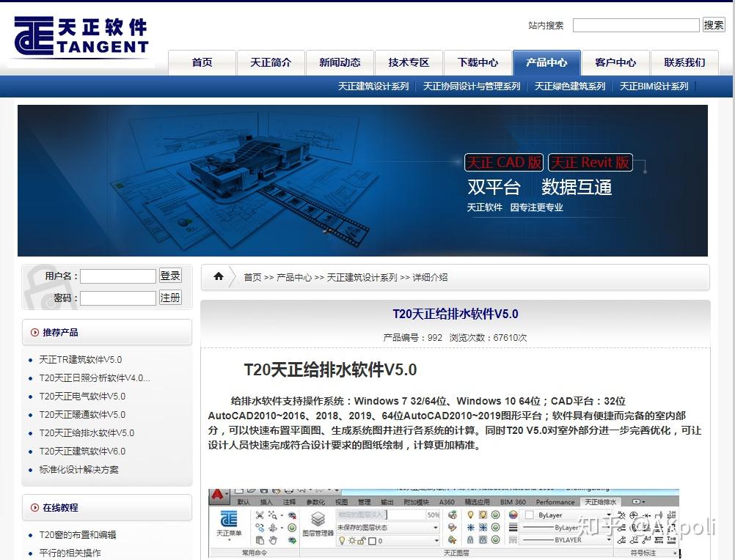This screenshot has width=735, height=560.
Task: Select the 注释 ribbon tab
Action: [x=289, y=502]
